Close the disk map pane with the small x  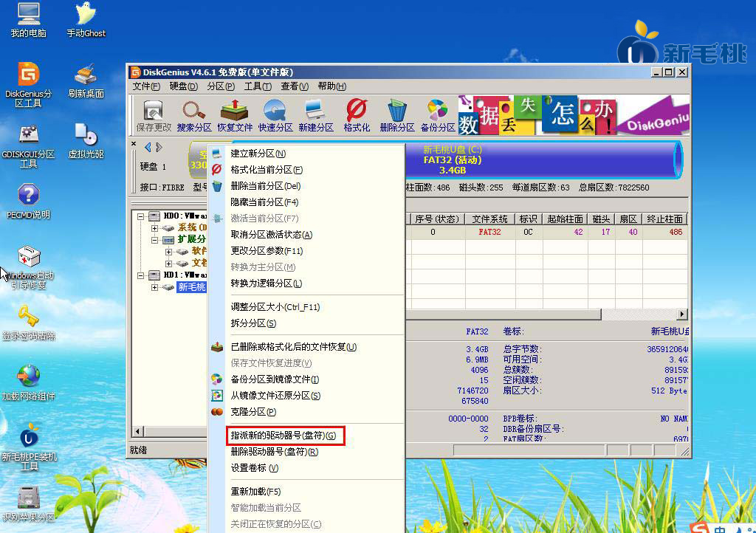pyautogui.click(x=134, y=144)
